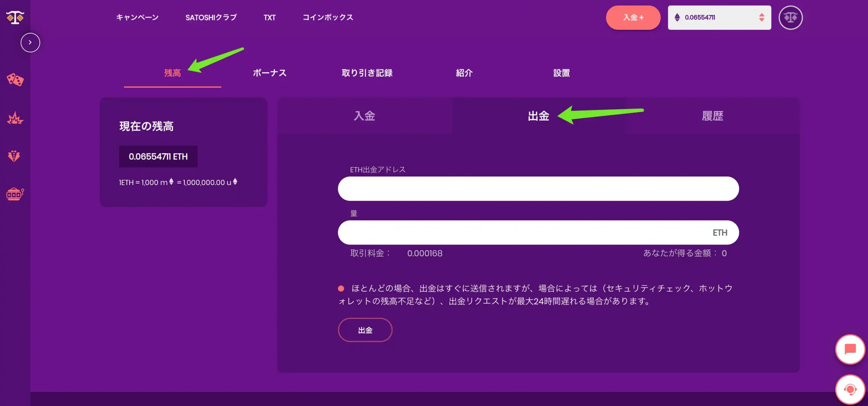Open the user profile avatar icon
This screenshot has width=868, height=406.
point(790,17)
